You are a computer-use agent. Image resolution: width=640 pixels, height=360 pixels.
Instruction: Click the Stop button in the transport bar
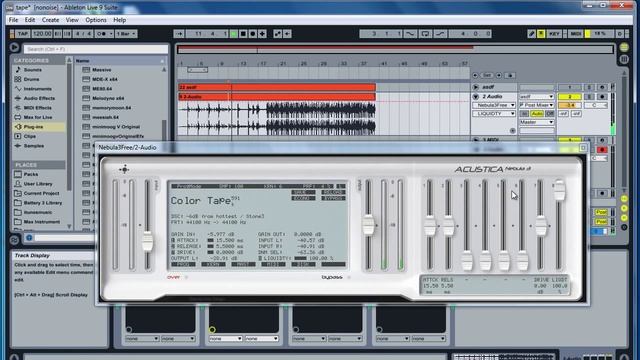[x=243, y=34]
